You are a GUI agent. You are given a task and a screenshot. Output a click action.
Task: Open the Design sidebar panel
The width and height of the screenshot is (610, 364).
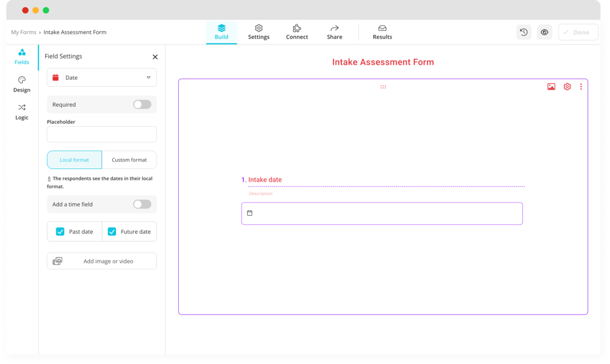point(22,84)
